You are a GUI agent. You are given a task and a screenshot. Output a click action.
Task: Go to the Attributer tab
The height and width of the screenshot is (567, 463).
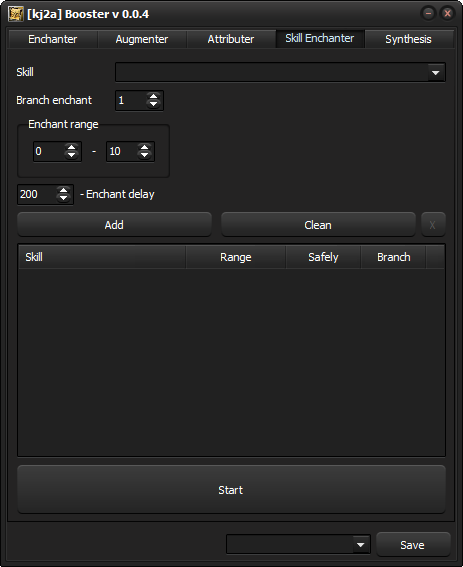[231, 39]
